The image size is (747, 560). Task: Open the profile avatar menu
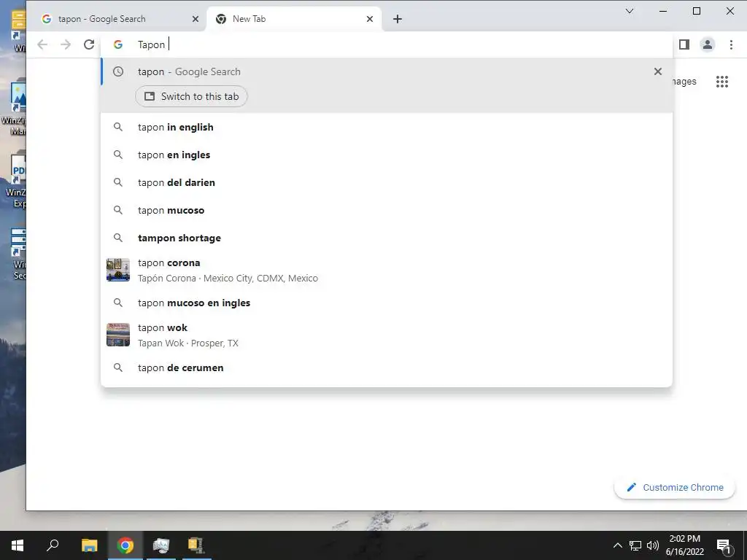pos(708,44)
